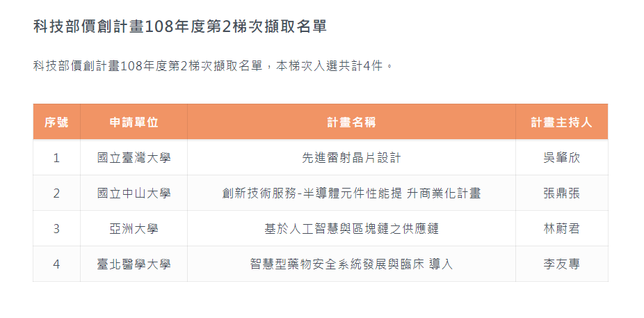Click project name 基於人工智慧與區塊鏈之供應鏈
This screenshot has height=318, width=644.
[x=352, y=228]
